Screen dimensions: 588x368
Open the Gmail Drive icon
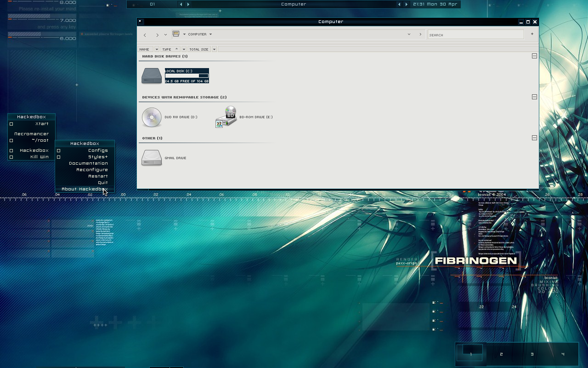point(152,158)
